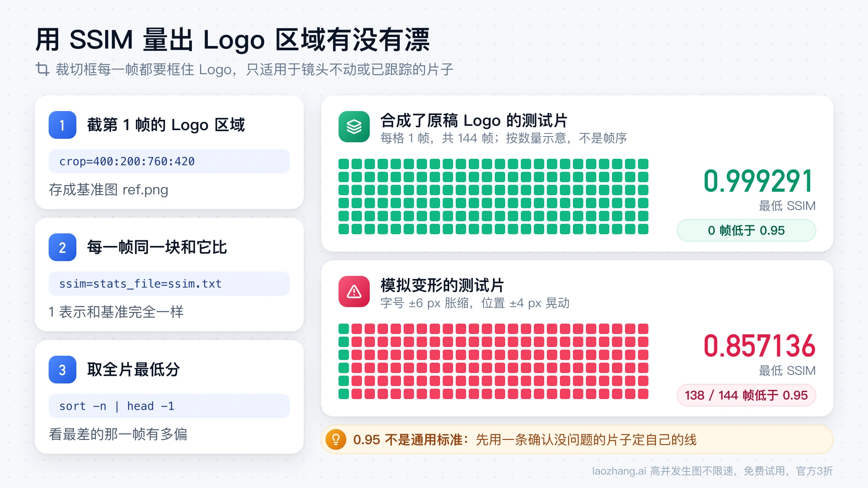868x488 pixels.
Task: Click heading '合成了原稿 Logo 的测试片'
Action: click(474, 120)
